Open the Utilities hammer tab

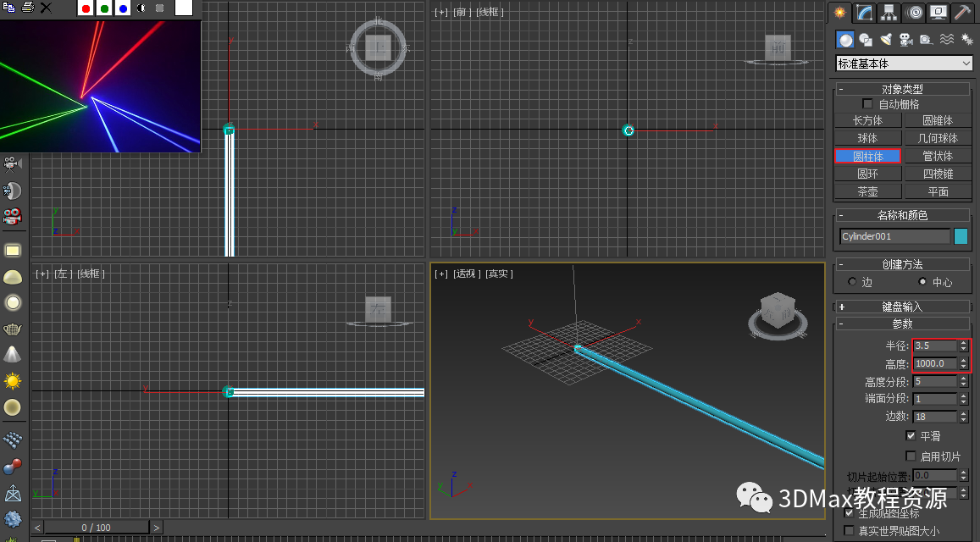962,12
